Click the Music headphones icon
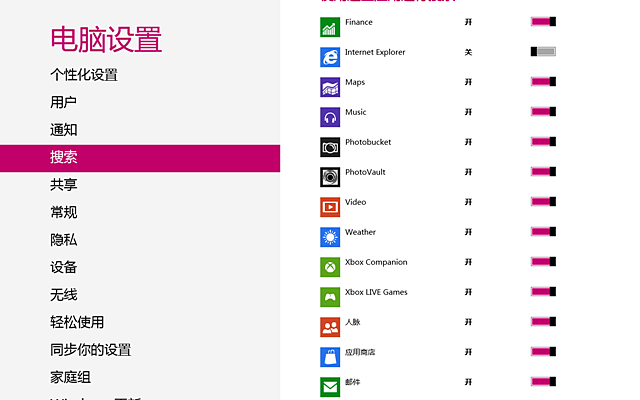The image size is (640, 400). [x=330, y=117]
